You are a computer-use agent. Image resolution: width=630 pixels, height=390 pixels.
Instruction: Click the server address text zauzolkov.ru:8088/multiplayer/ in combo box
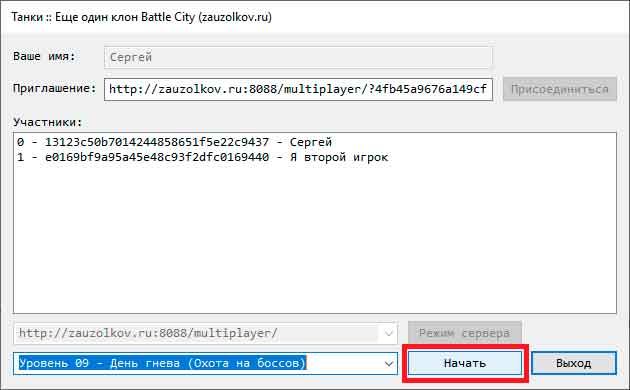[148, 333]
